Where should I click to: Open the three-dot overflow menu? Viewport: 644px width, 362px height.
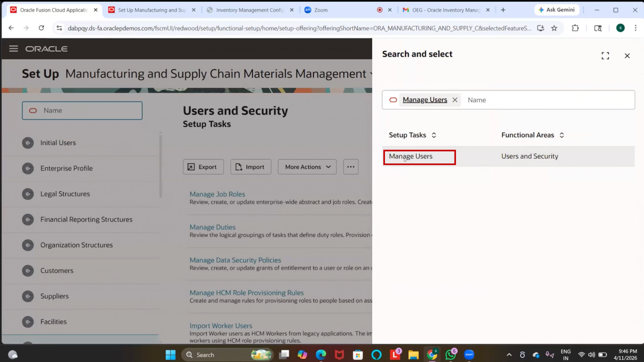(351, 167)
